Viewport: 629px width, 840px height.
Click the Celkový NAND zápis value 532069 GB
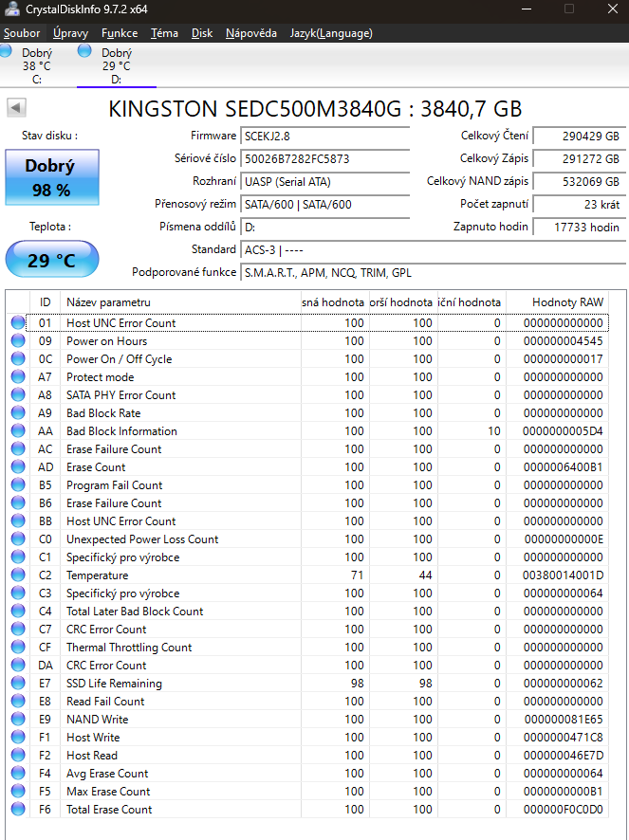coord(579,182)
